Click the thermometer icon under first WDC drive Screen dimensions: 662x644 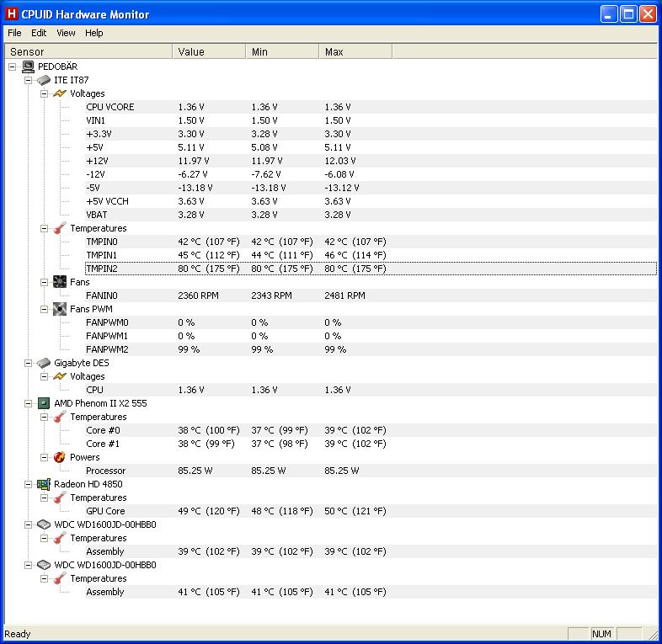click(x=60, y=538)
